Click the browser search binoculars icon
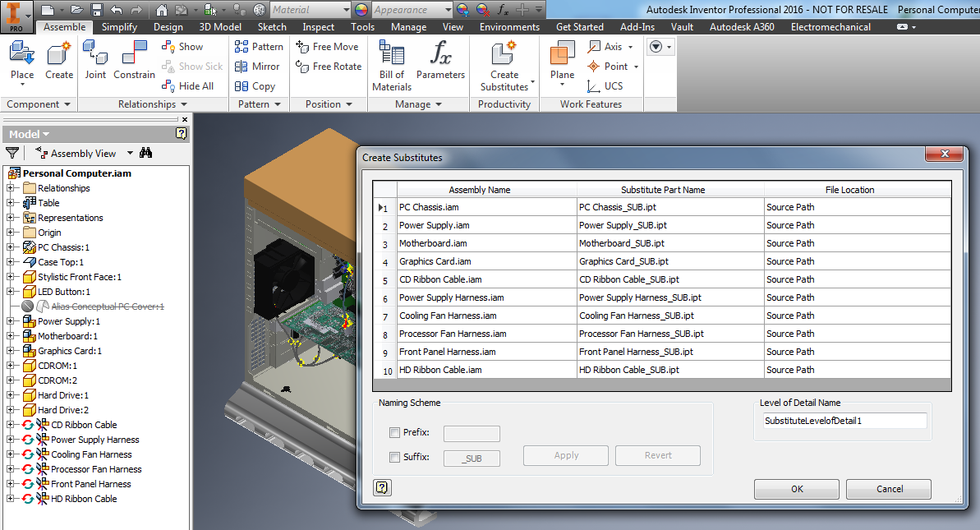This screenshot has height=530, width=980. point(145,153)
